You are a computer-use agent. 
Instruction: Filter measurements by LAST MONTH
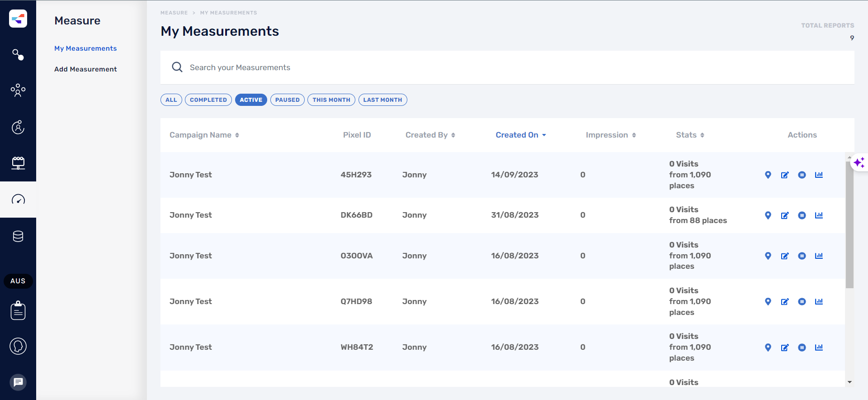click(383, 100)
